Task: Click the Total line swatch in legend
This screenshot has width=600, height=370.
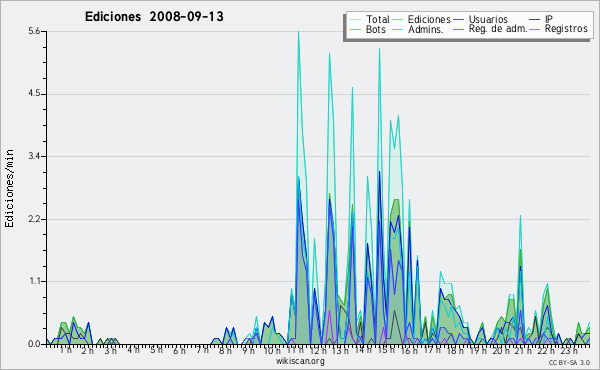Action: pyautogui.click(x=355, y=20)
